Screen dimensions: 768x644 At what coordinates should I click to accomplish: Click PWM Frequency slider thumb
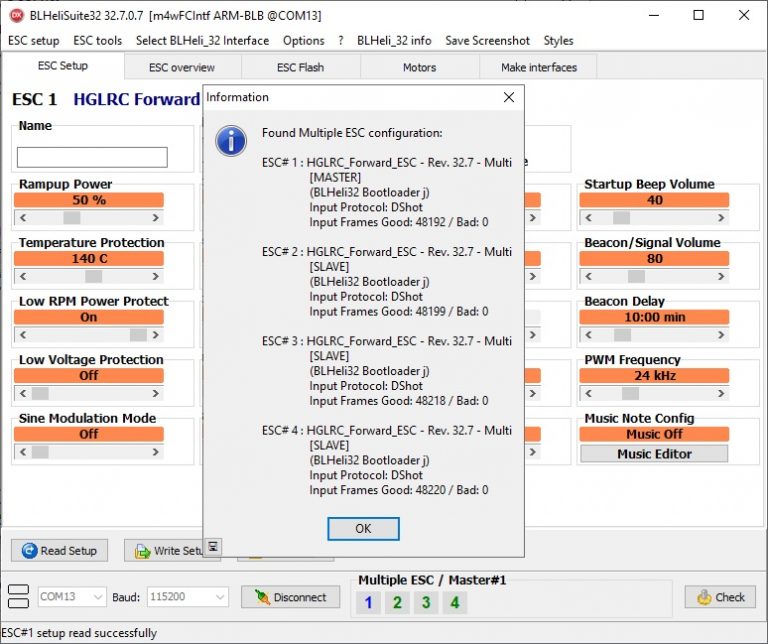point(630,393)
